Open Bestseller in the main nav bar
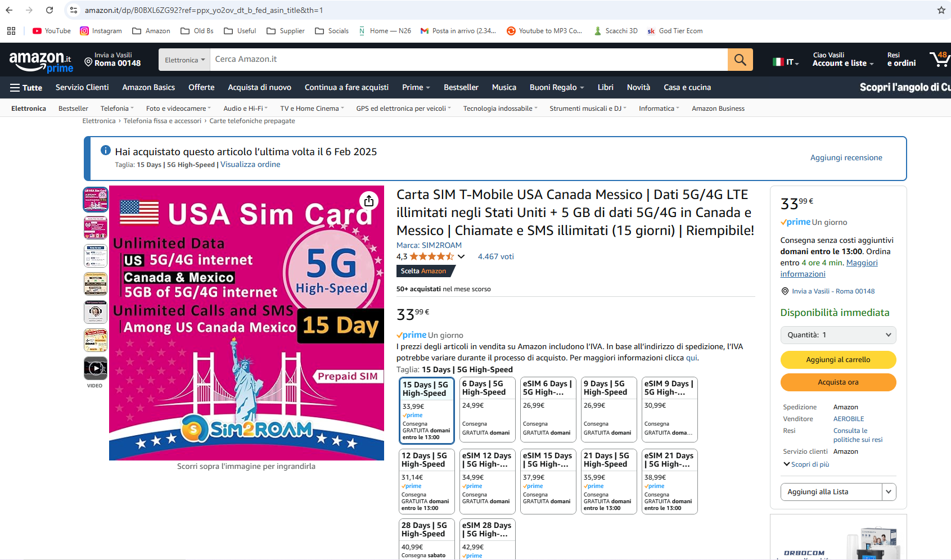 click(461, 88)
